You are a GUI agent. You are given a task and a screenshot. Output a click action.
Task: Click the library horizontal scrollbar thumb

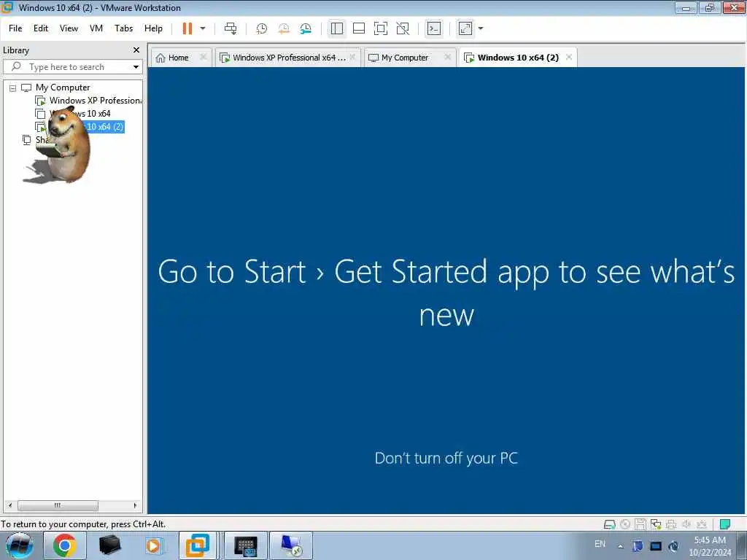[58, 505]
